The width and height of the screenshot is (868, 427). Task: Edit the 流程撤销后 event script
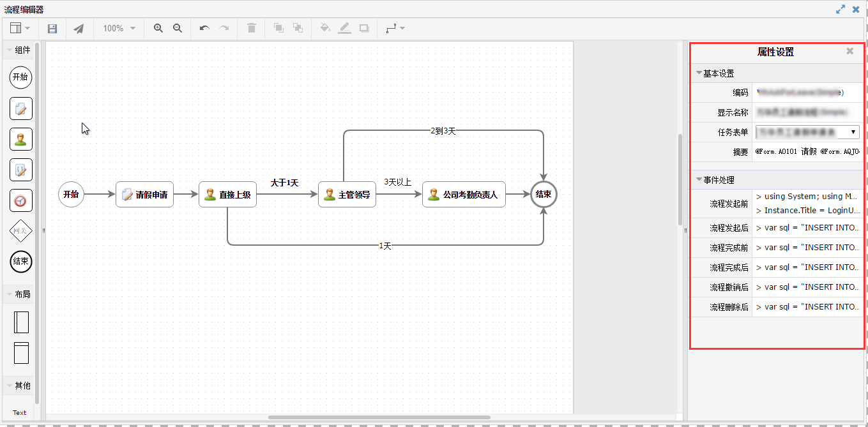pos(807,287)
